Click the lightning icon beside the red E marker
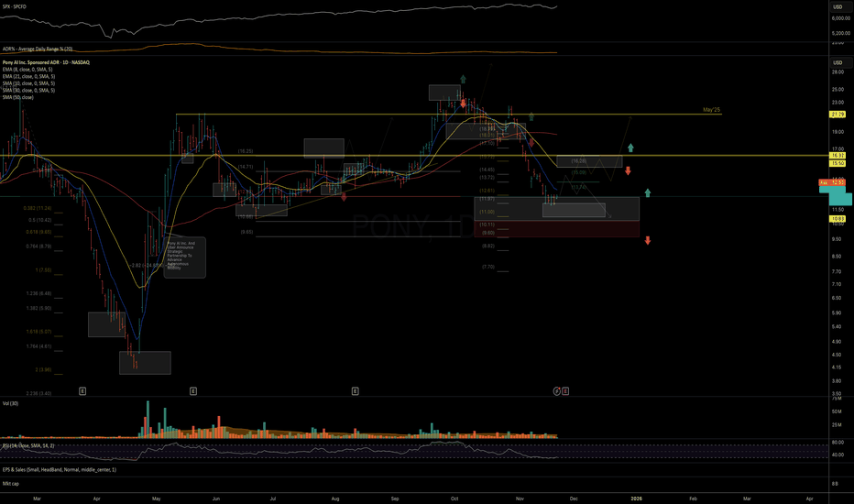Screen dimensions: 854x504 (x=556, y=390)
